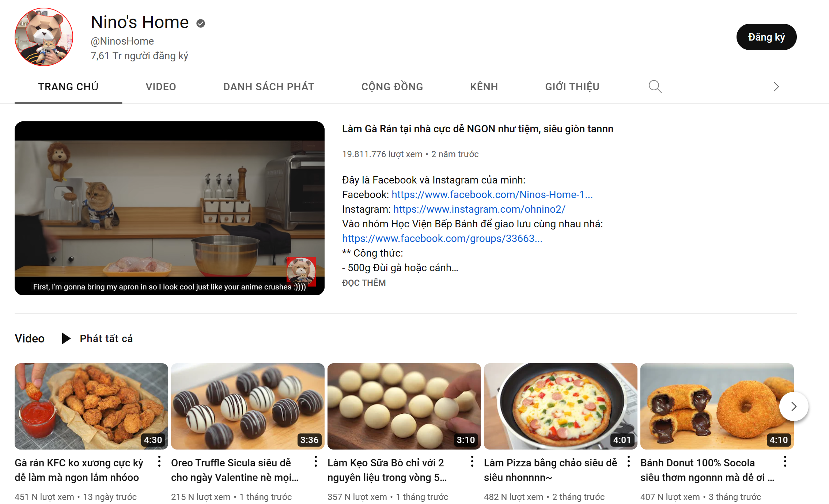829x504 pixels.
Task: Subscribe using the Đăng ký button
Action: point(766,37)
